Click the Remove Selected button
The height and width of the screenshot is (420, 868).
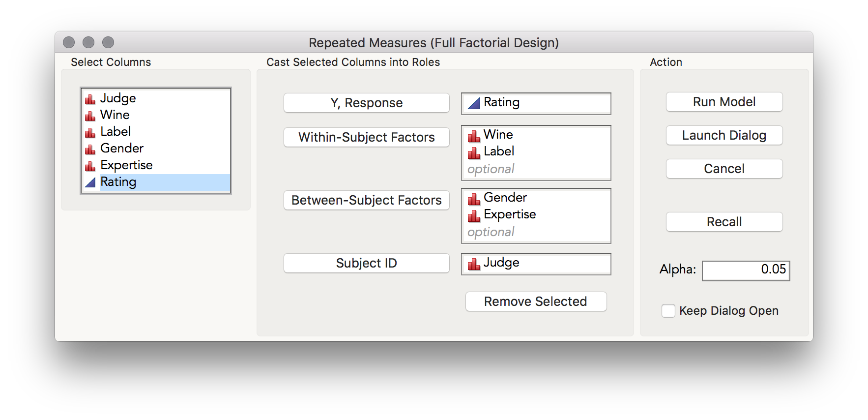(x=536, y=301)
